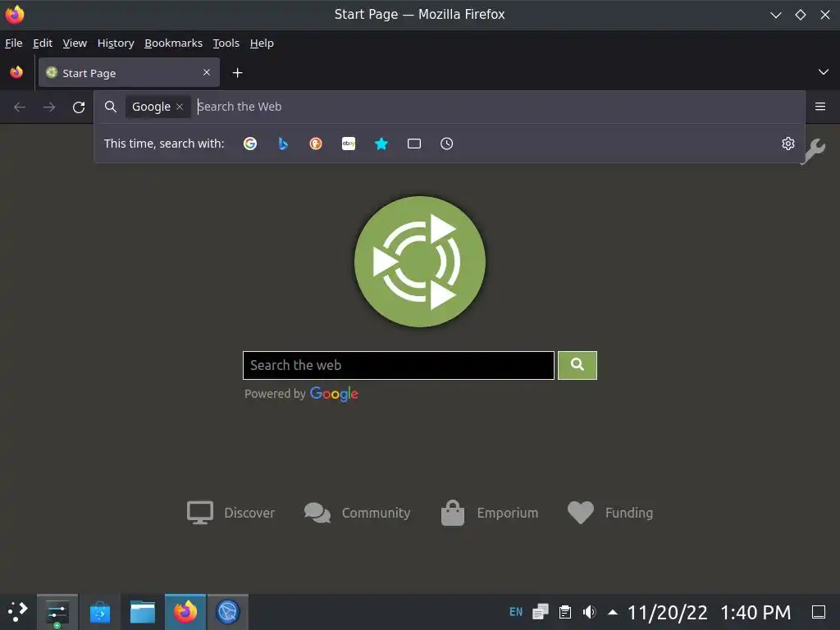Open the History menu
Image resolution: width=840 pixels, height=630 pixels.
116,43
